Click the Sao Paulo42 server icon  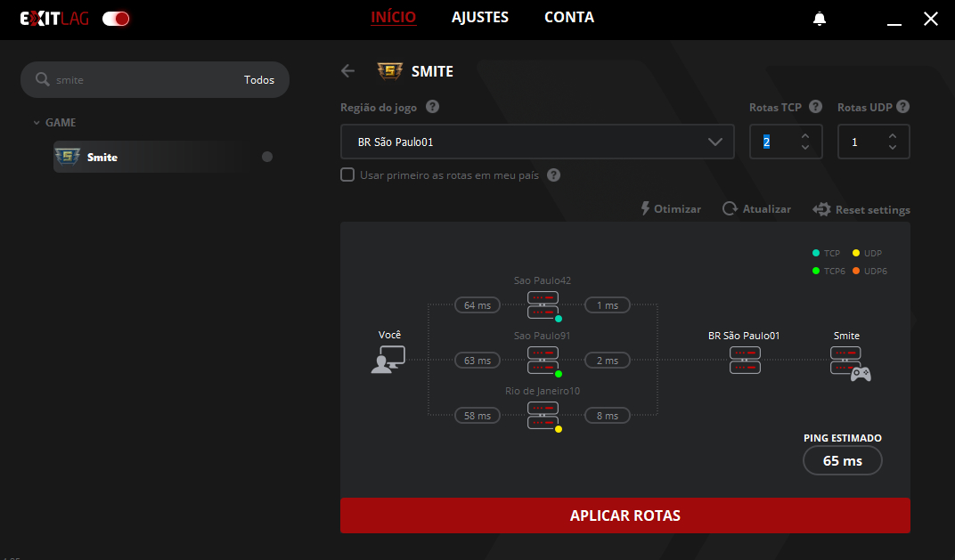tap(543, 304)
